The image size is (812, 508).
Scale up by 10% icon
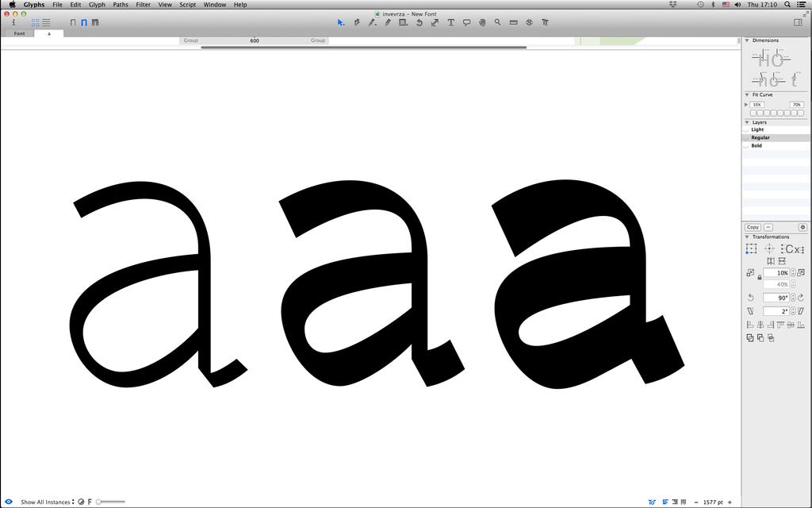801,273
